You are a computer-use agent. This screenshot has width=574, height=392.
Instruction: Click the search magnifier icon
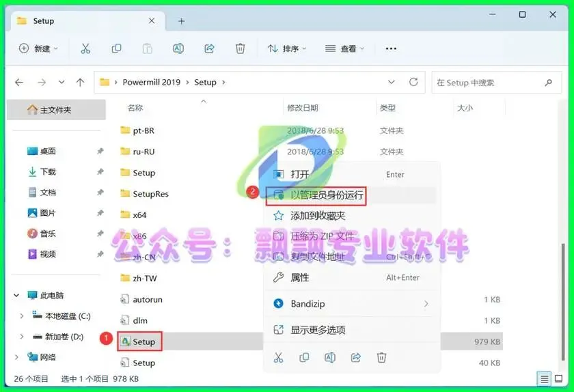[548, 83]
